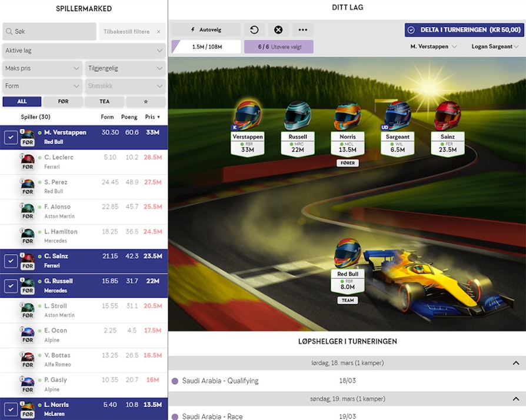Viewport: 526px width, 420px height.
Task: Uncheck G. Russell's selection checkbox
Action: [11, 286]
